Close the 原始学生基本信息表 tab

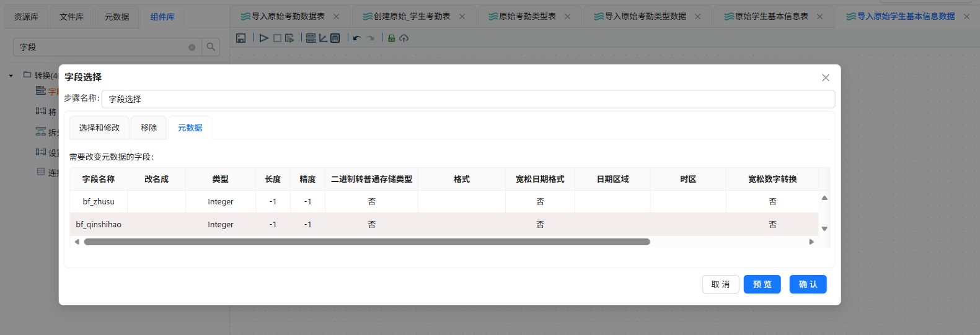(x=819, y=17)
